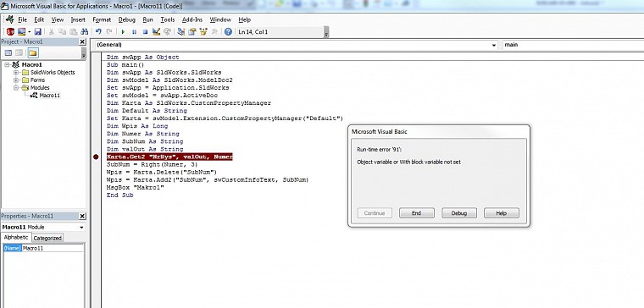Click the Run Sub green play icon
644x308 pixels.
[122, 31]
